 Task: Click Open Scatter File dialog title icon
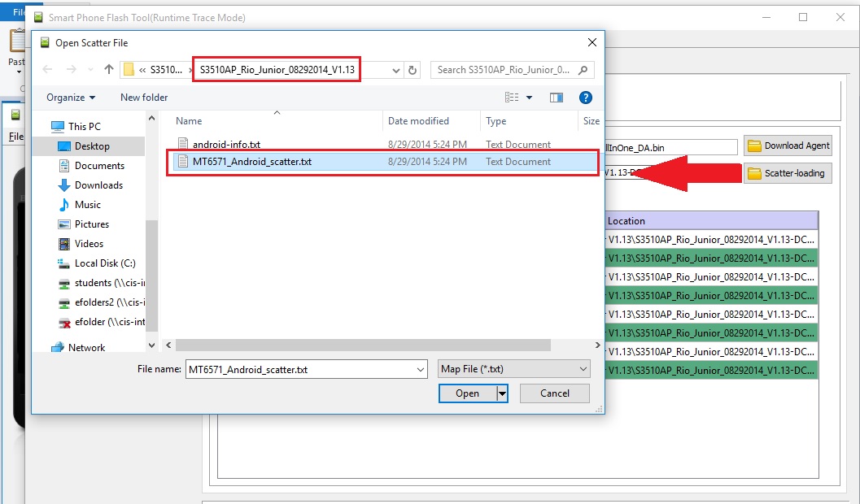45,43
